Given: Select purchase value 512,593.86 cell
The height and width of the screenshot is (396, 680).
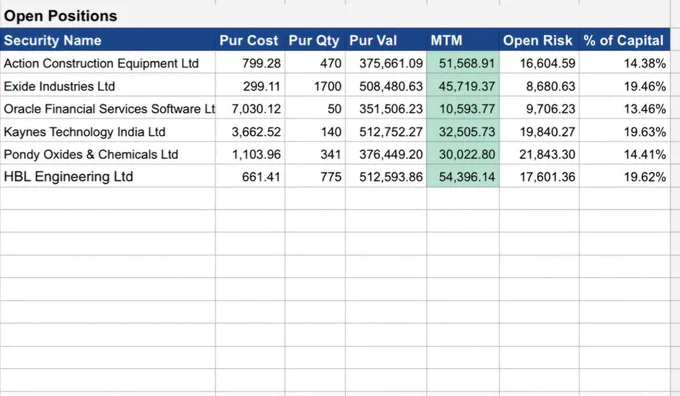Looking at the screenshot, I should (x=386, y=177).
